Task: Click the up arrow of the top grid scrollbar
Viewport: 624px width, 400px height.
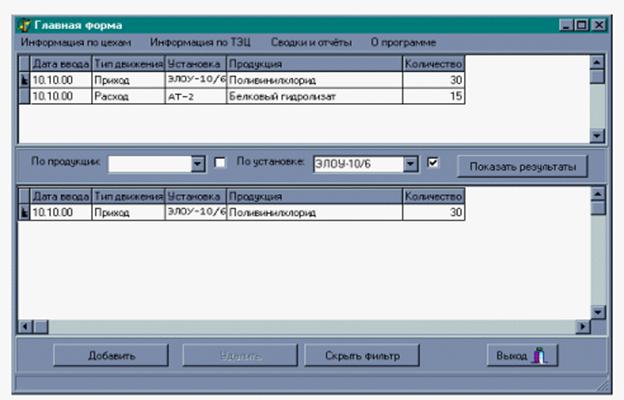Action: coord(598,63)
